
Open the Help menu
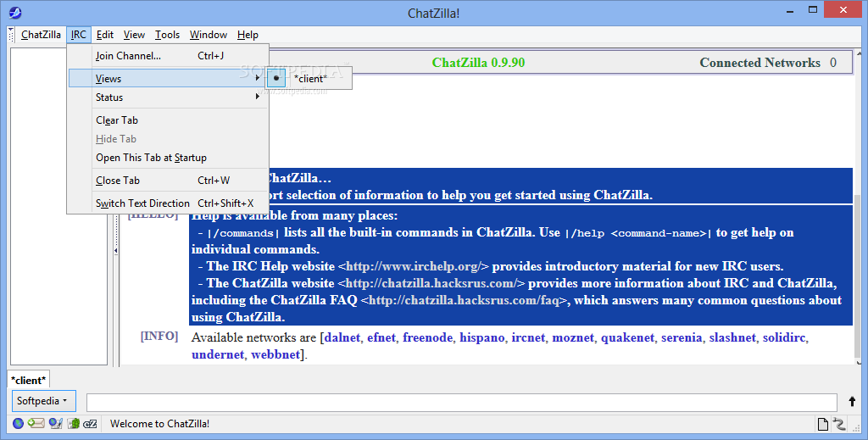point(248,35)
